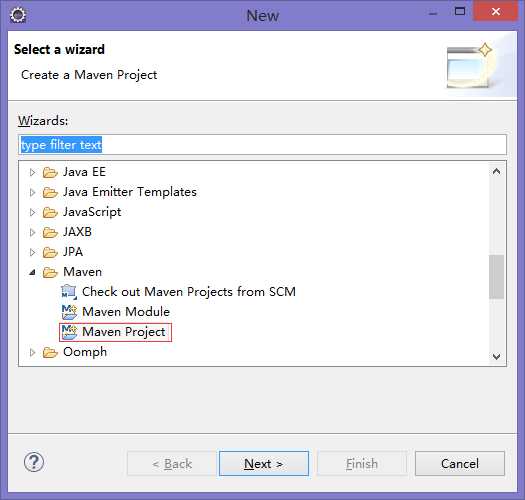Expand the JAXB tree node
525x500 pixels.
[32, 232]
